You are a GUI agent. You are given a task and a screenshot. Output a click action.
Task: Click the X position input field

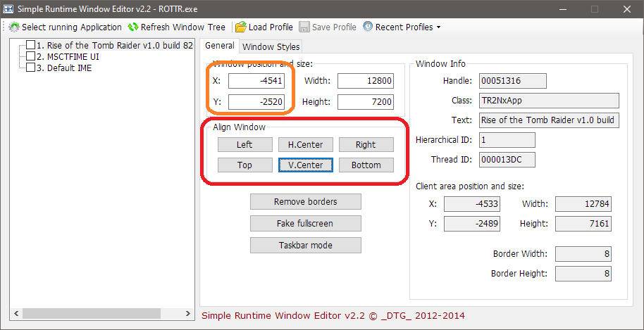256,81
